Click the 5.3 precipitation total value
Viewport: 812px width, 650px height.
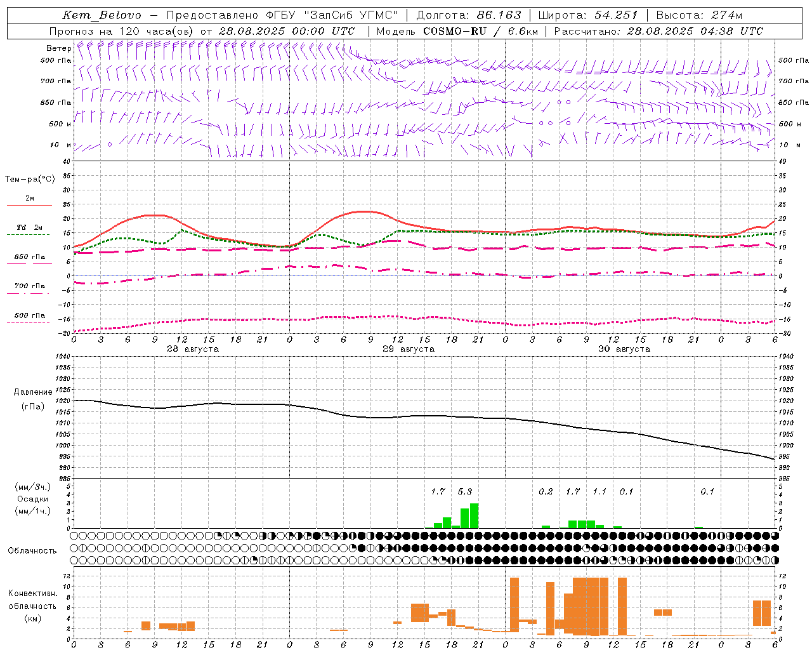point(465,491)
